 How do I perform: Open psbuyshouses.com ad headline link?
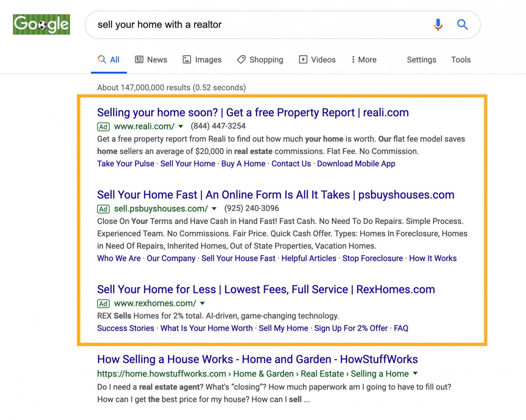click(x=276, y=195)
